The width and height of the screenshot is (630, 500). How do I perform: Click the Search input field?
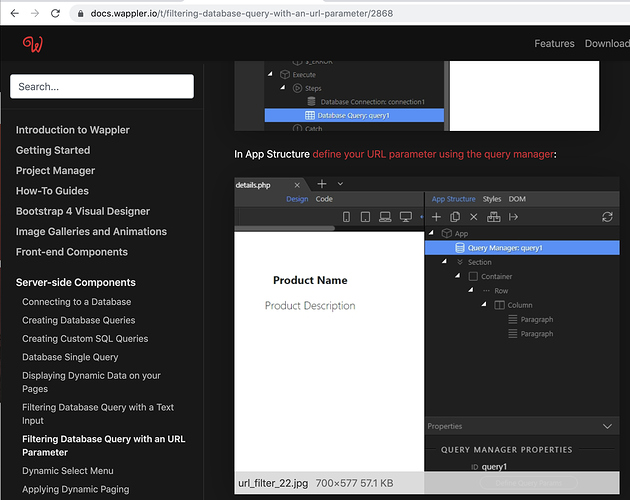pos(101,87)
